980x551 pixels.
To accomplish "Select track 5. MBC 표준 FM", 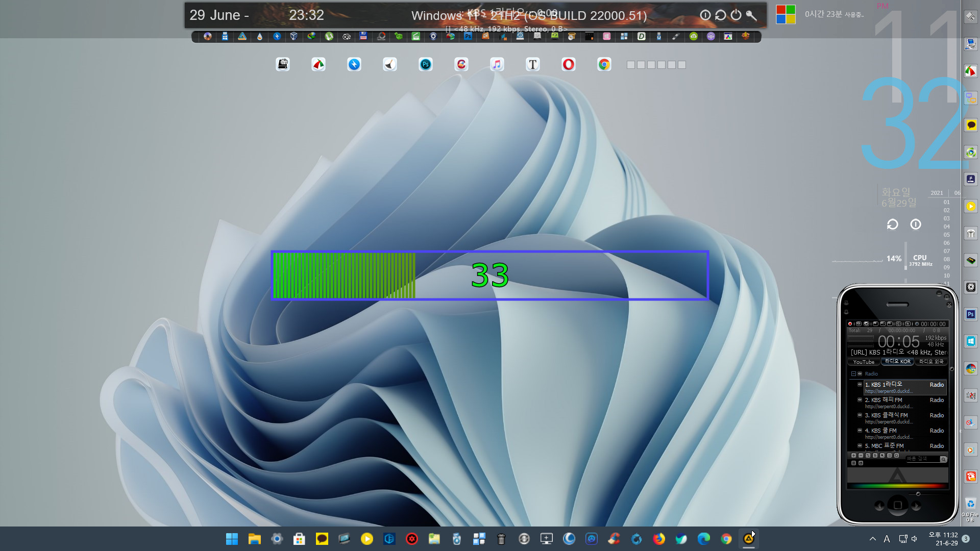I will coord(904,446).
